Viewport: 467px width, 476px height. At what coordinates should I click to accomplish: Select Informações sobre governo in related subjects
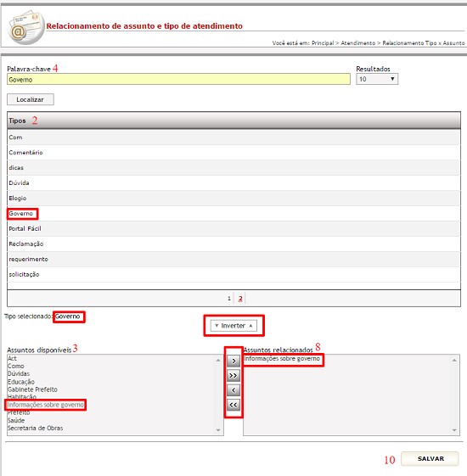282,359
